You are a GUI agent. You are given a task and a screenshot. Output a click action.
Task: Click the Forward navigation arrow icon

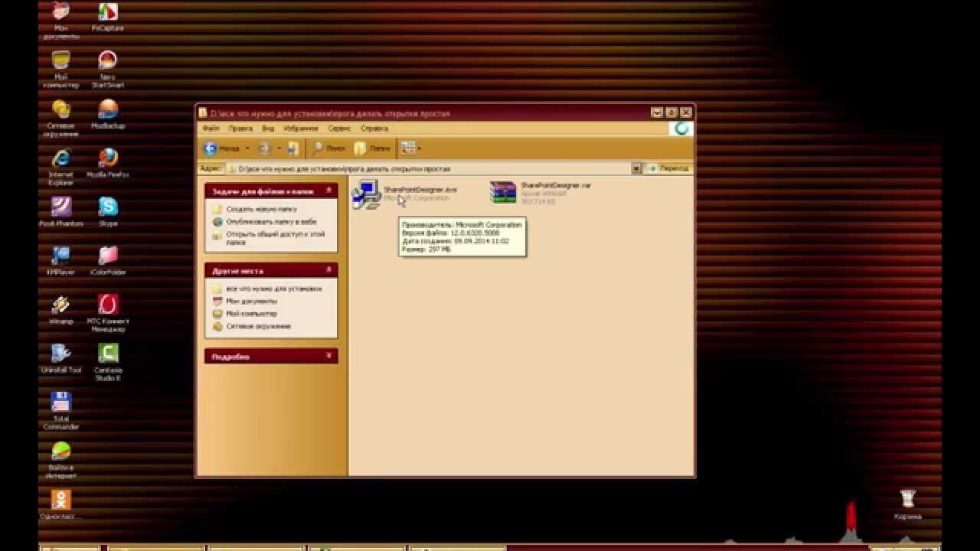click(265, 148)
